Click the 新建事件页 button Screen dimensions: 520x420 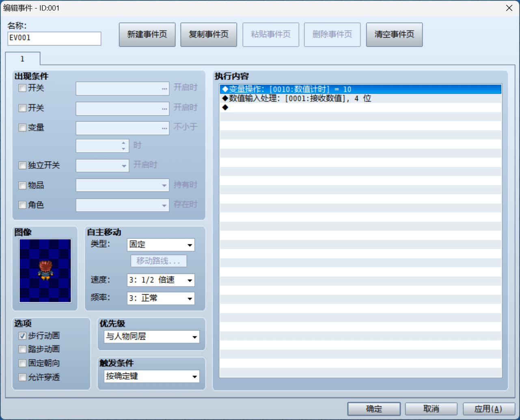pos(147,34)
